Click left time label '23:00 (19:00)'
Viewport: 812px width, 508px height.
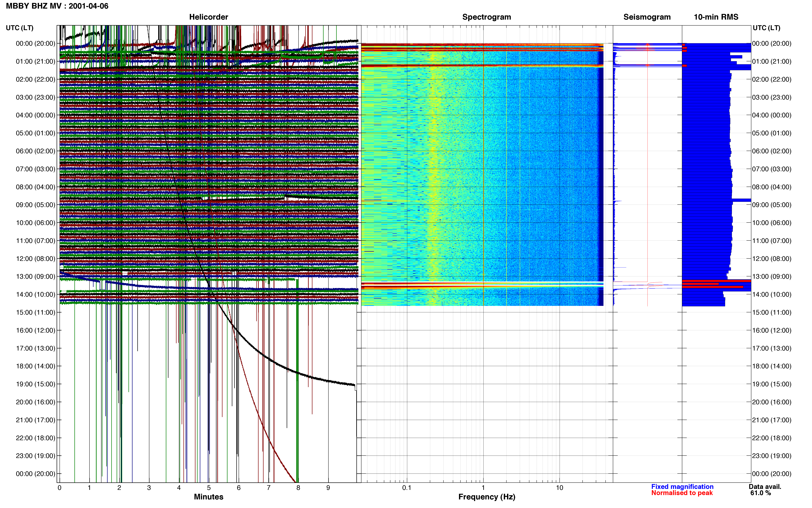coord(36,456)
